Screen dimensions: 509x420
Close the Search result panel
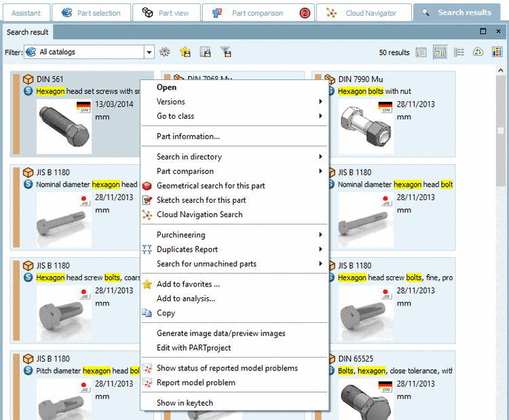[498, 31]
